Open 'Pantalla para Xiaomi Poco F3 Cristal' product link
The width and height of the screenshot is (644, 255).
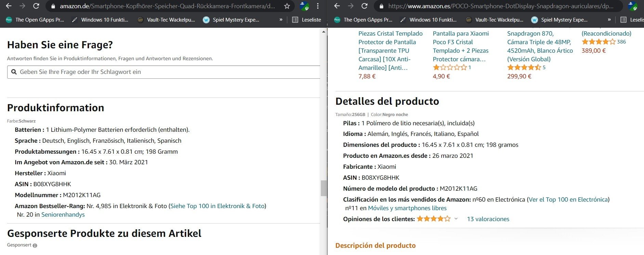(x=461, y=46)
